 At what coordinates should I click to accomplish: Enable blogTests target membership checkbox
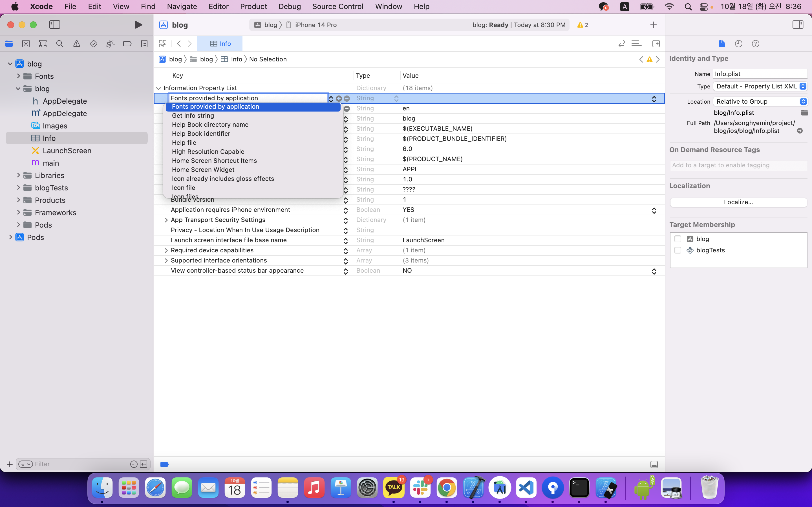(678, 250)
